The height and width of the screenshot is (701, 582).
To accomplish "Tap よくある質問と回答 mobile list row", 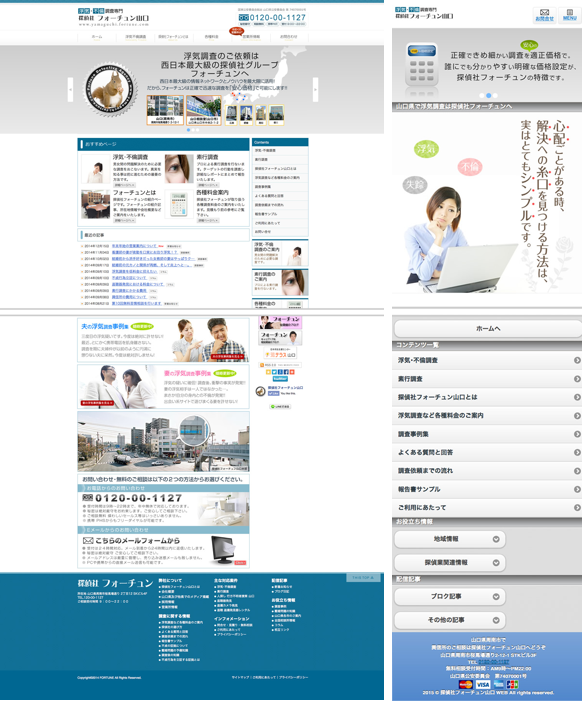I will 487,452.
